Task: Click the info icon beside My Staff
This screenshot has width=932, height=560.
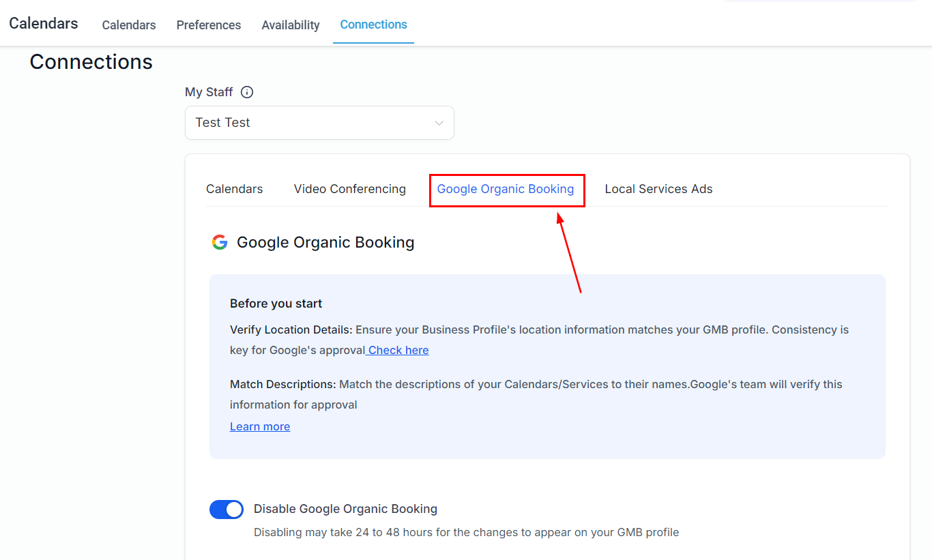Action: (x=247, y=92)
